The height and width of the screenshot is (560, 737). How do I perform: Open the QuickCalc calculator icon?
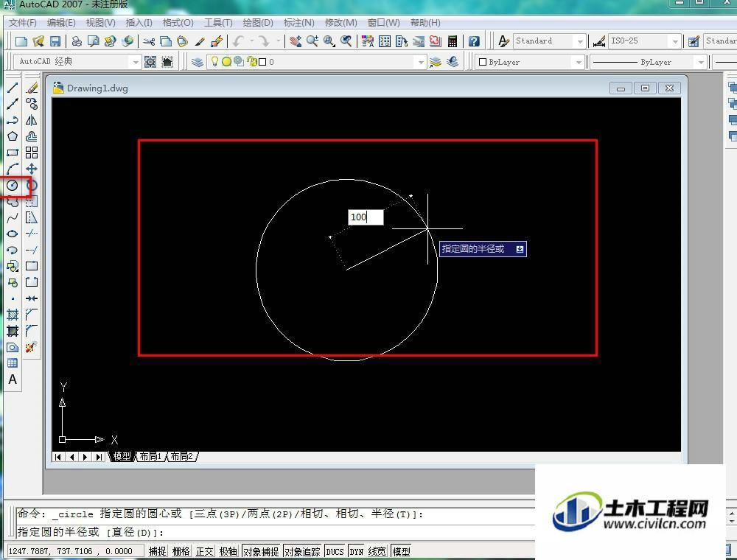[x=453, y=41]
